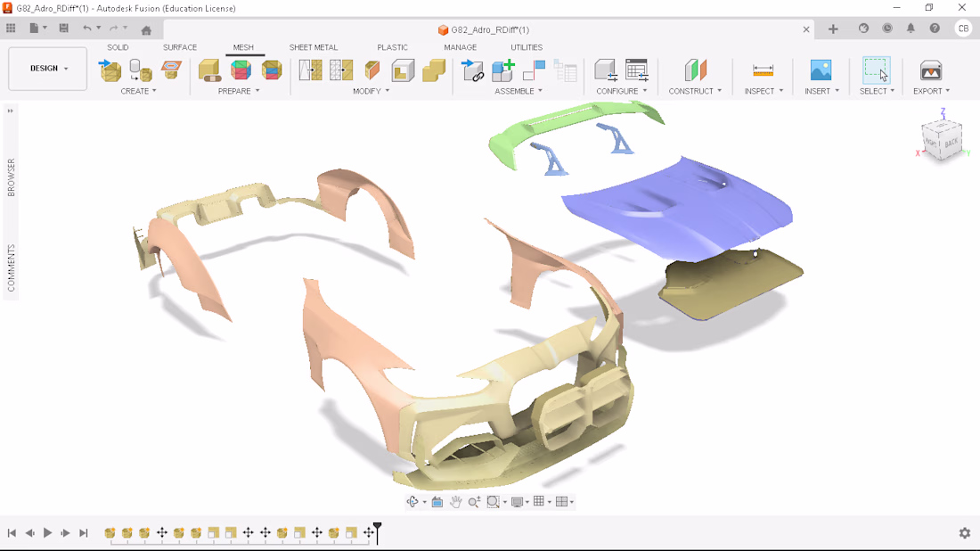Click the Redo arrow

113,29
